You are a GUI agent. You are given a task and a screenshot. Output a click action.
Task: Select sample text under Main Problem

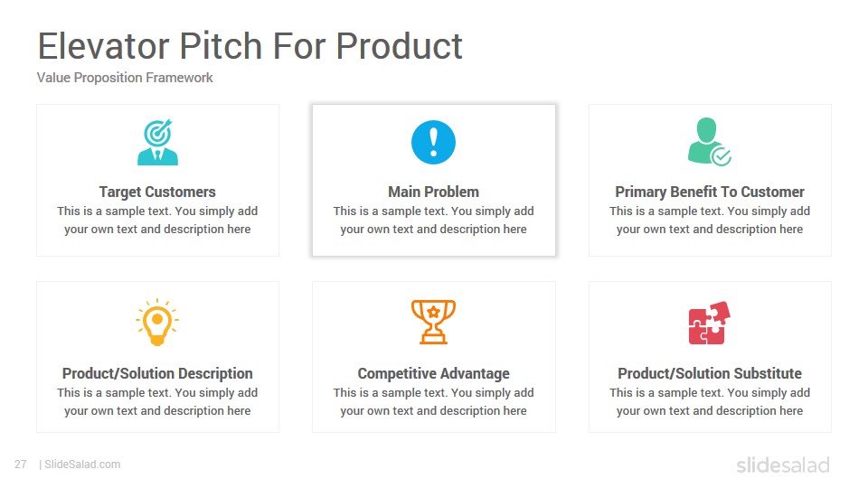click(x=433, y=221)
